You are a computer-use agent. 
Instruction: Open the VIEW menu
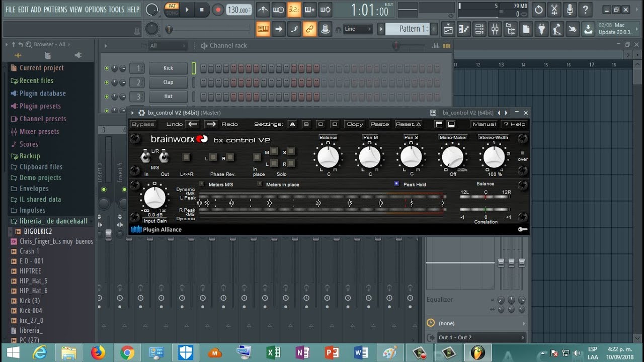(76, 10)
